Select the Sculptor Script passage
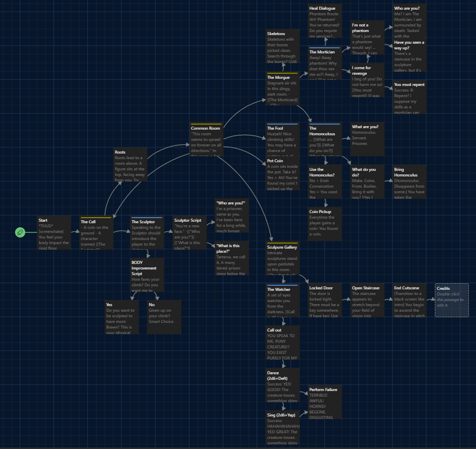 coord(189,233)
